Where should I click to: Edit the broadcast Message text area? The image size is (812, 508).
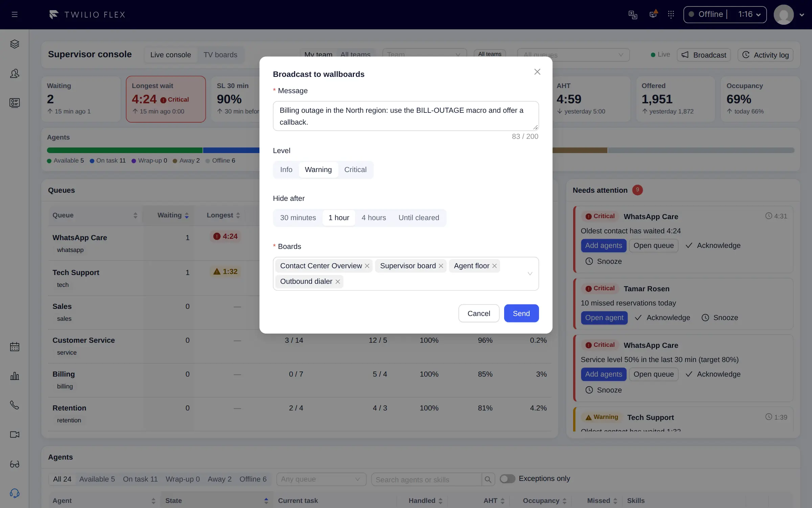click(406, 116)
